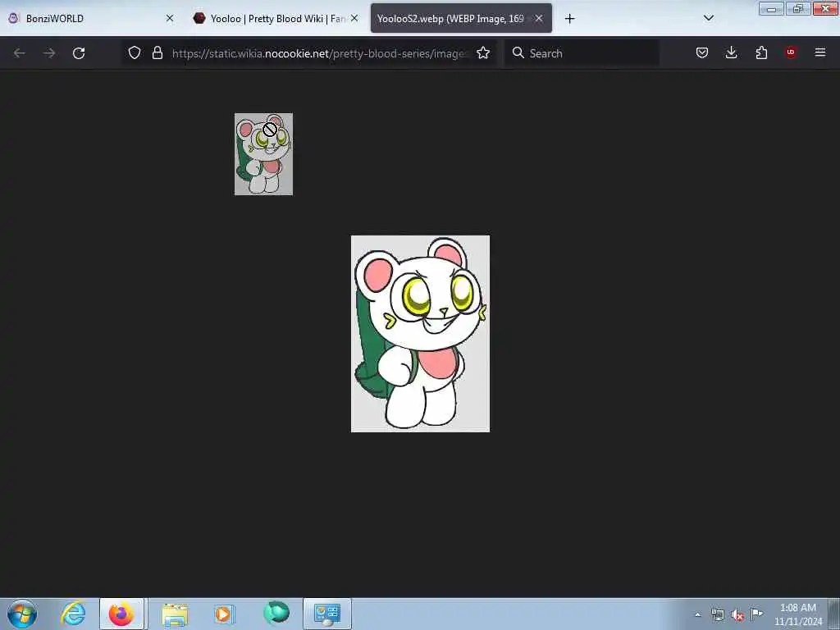The height and width of the screenshot is (630, 840).
Task: Open a new tab with the plus button
Action: [x=569, y=19]
